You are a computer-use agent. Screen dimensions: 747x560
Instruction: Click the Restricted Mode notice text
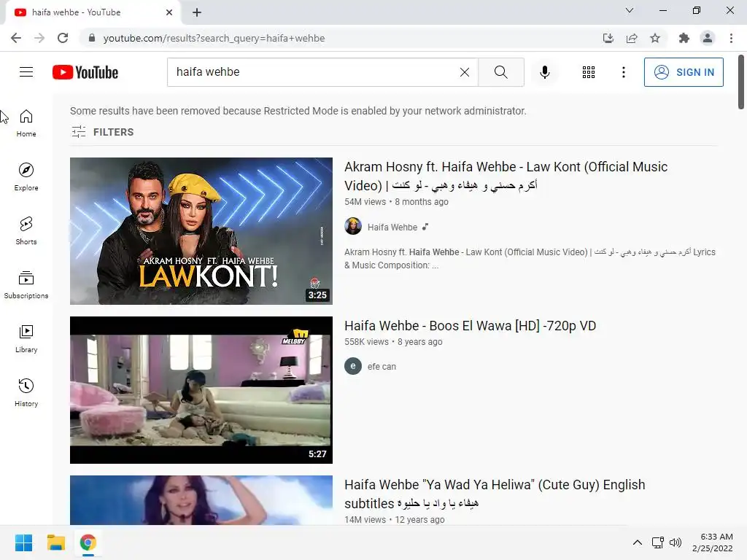(298, 111)
